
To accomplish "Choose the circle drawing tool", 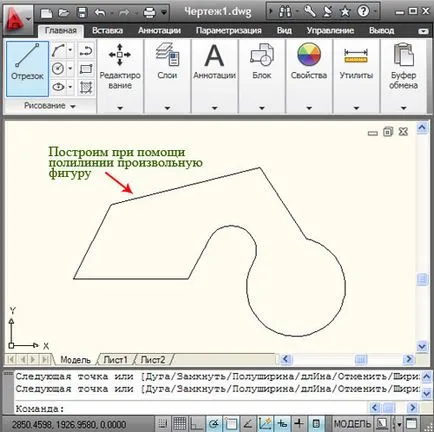I will [x=58, y=69].
